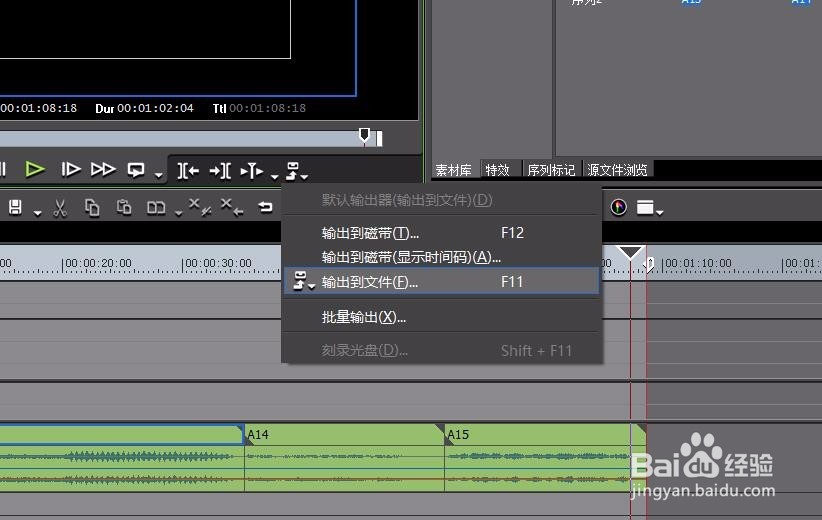The height and width of the screenshot is (520, 822).
Task: Switch to the 源文件浏览 tab
Action: point(617,170)
